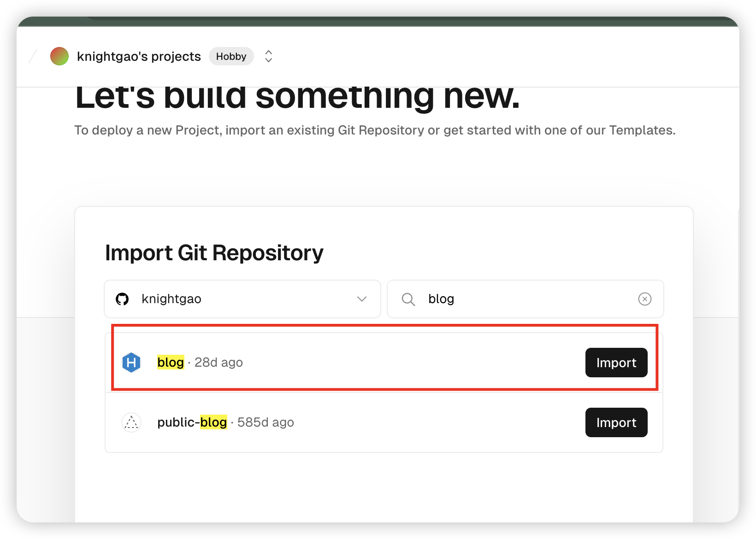756x539 pixels.
Task: Click the dropdown chevron beside knightgao
Action: coord(362,299)
